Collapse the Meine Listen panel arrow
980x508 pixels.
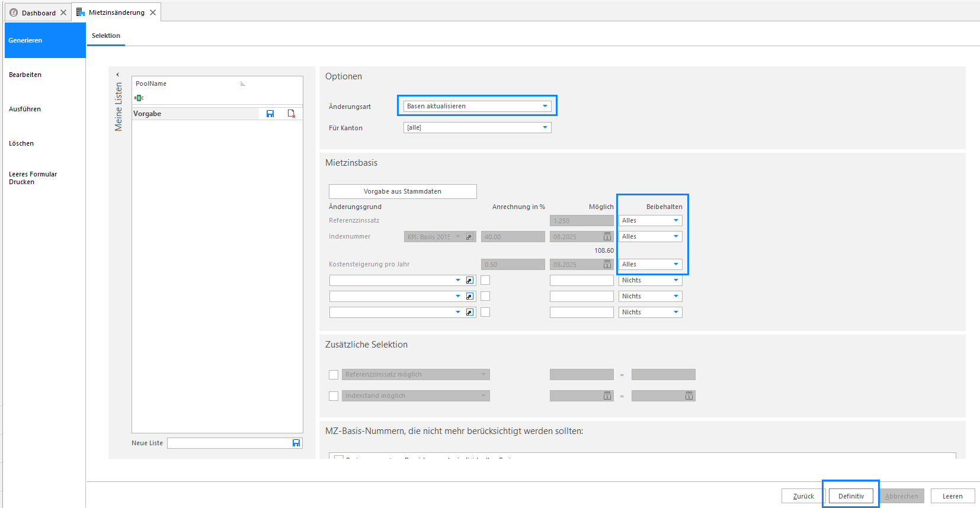click(x=118, y=75)
